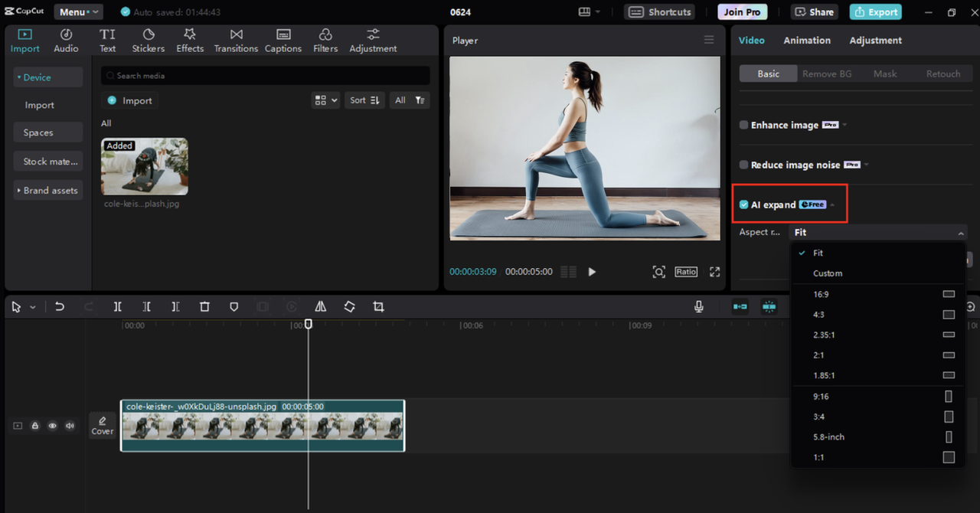Click the delete right trim icon
This screenshot has height=513, width=980.
(x=175, y=306)
